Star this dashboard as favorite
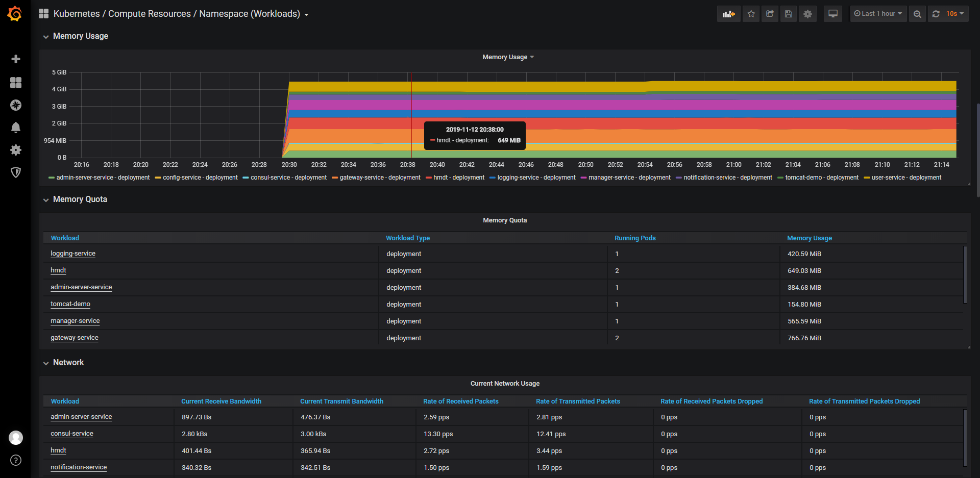The height and width of the screenshot is (478, 980). (x=751, y=14)
